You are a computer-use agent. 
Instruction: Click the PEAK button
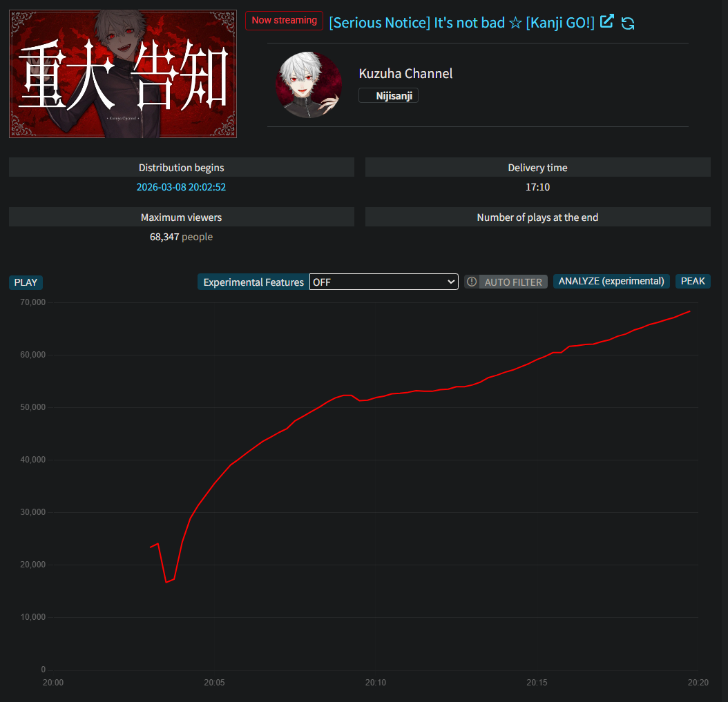tap(693, 281)
